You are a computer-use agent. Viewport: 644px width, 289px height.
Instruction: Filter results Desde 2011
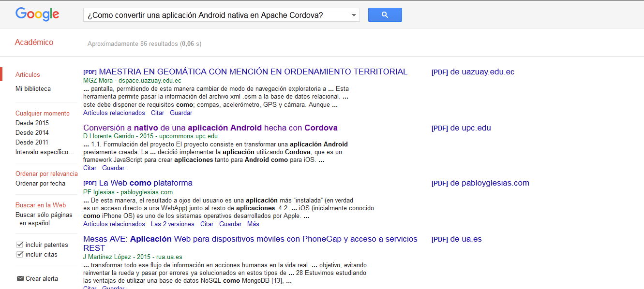coord(32,143)
